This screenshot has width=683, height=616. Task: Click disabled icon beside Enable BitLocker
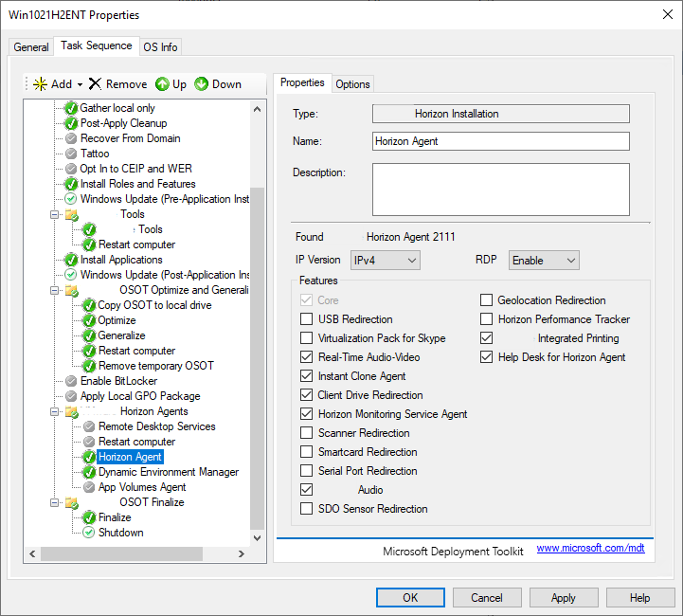[x=70, y=381]
